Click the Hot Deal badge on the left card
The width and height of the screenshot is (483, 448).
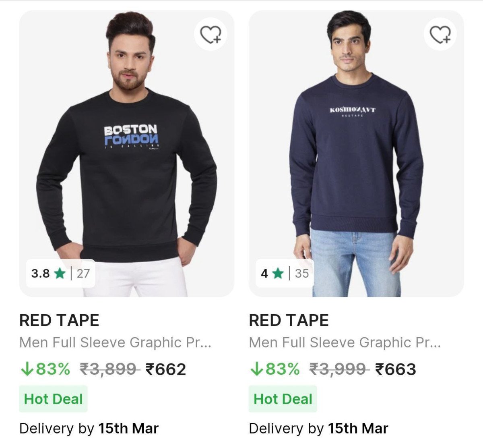pos(54,399)
